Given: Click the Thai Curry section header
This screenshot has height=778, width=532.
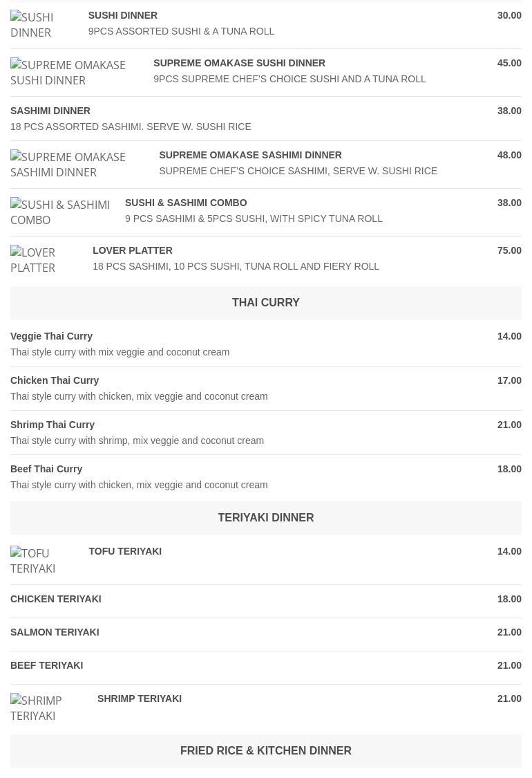Looking at the screenshot, I should (x=265, y=303).
